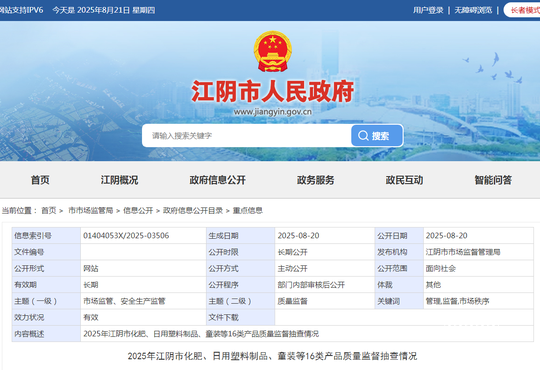Screen dimensions: 540x370
Task: Click the 搜索 search button
Action: pos(377,136)
